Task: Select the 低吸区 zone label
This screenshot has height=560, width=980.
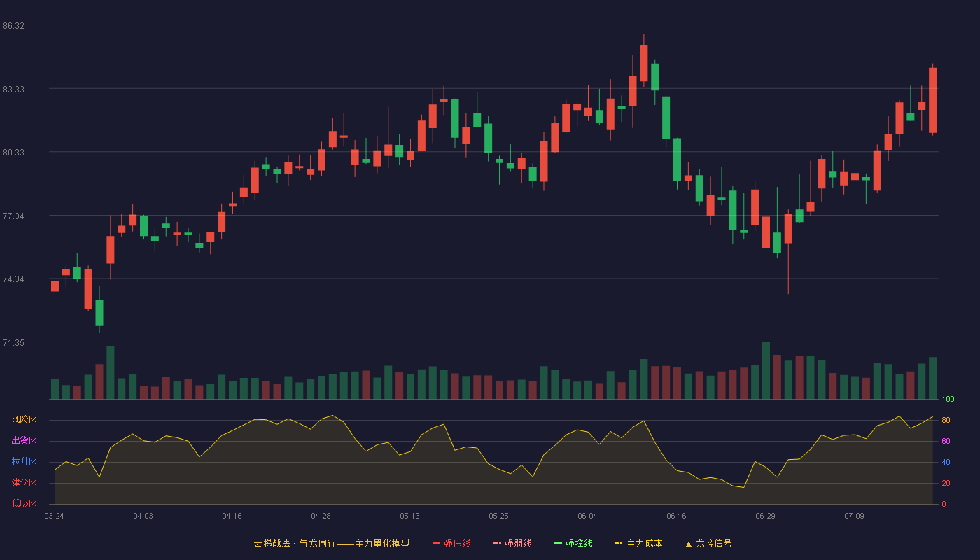Action: pos(24,503)
